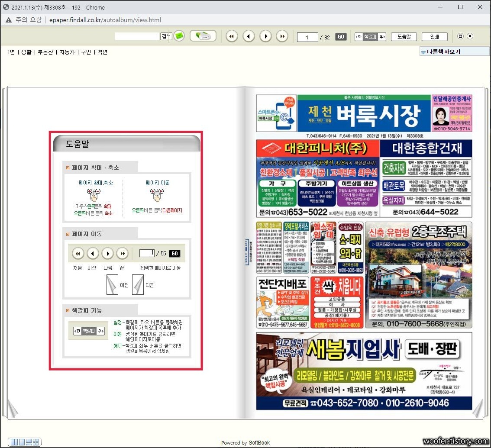Click the next-page icon in the 도움말 panel
491x448 pixels.
pyautogui.click(x=108, y=253)
